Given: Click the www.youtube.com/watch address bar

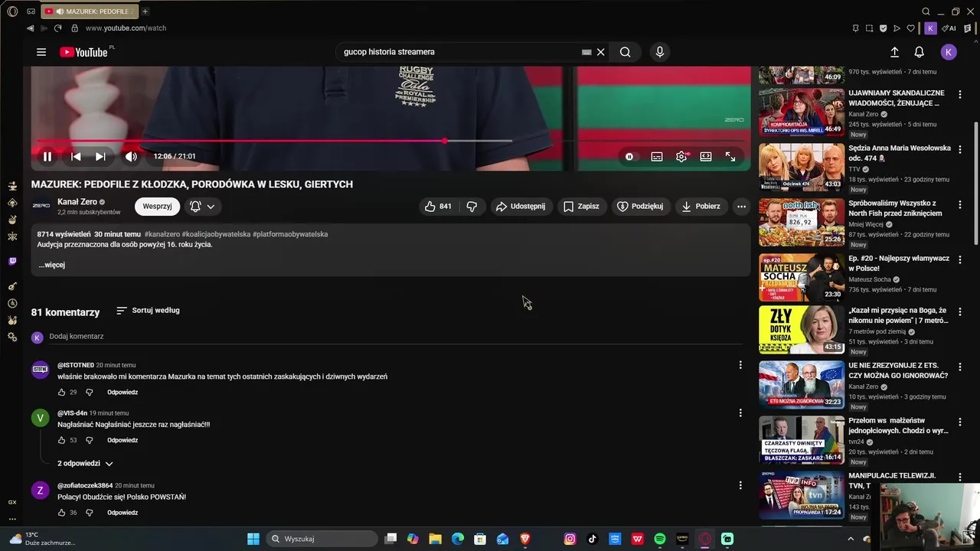Looking at the screenshot, I should [x=126, y=28].
